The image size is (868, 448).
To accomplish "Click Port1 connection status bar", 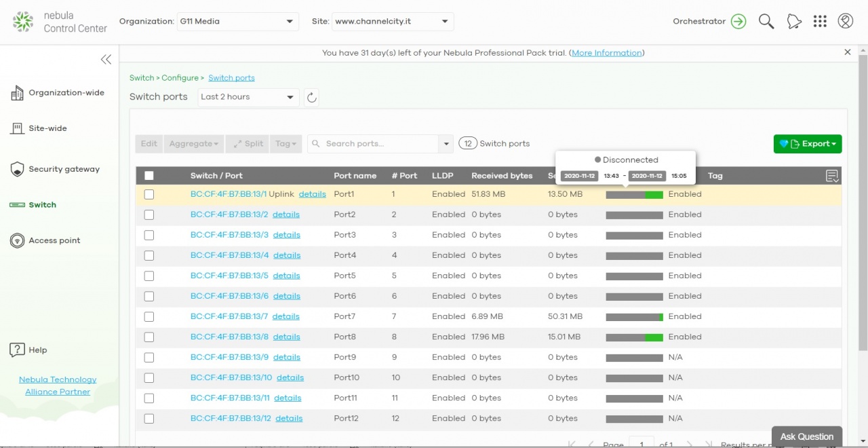I will coord(634,195).
